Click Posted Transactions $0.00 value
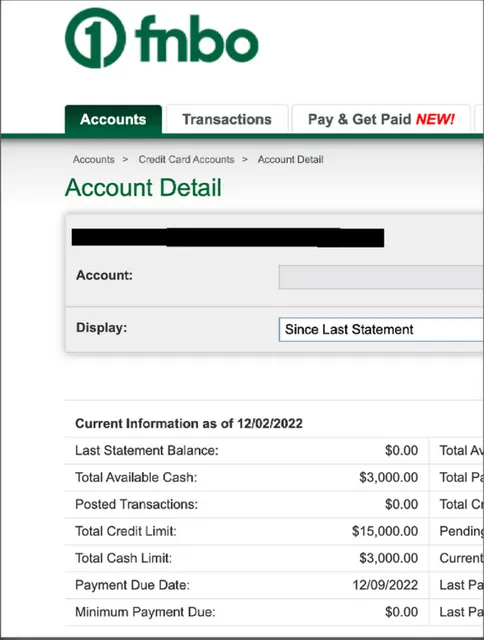The image size is (484, 640). 402,504
